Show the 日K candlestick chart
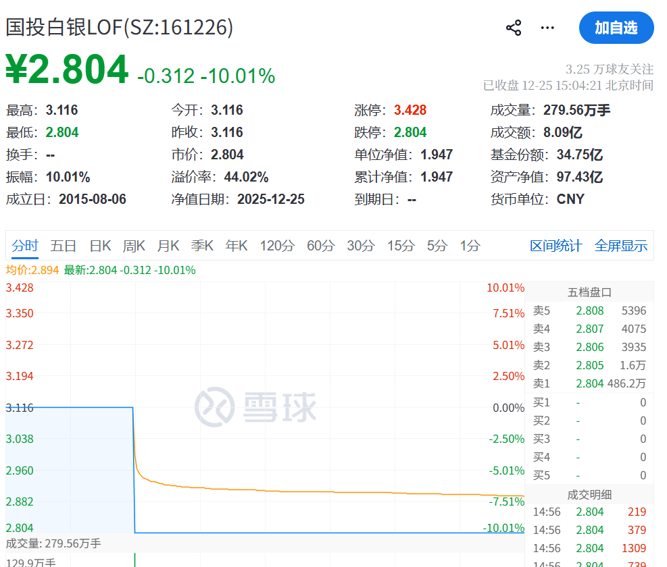667x567 pixels. point(100,245)
